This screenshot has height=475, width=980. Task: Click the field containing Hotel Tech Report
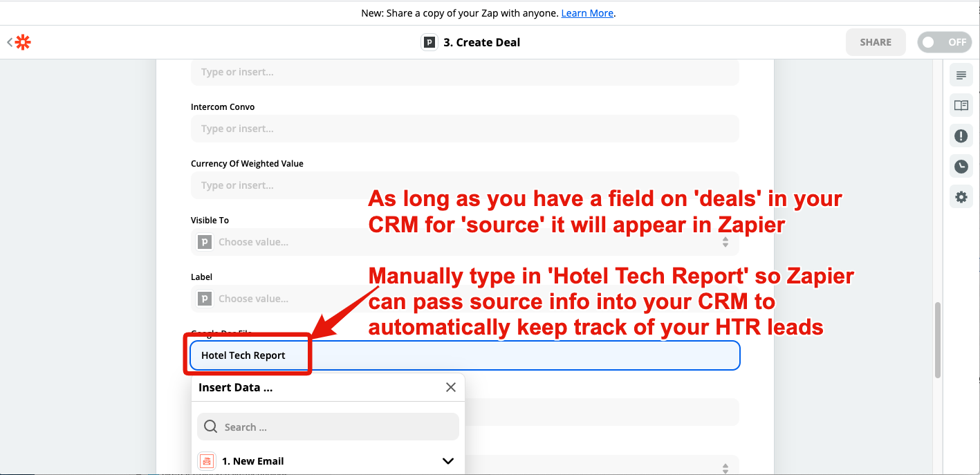pos(465,355)
